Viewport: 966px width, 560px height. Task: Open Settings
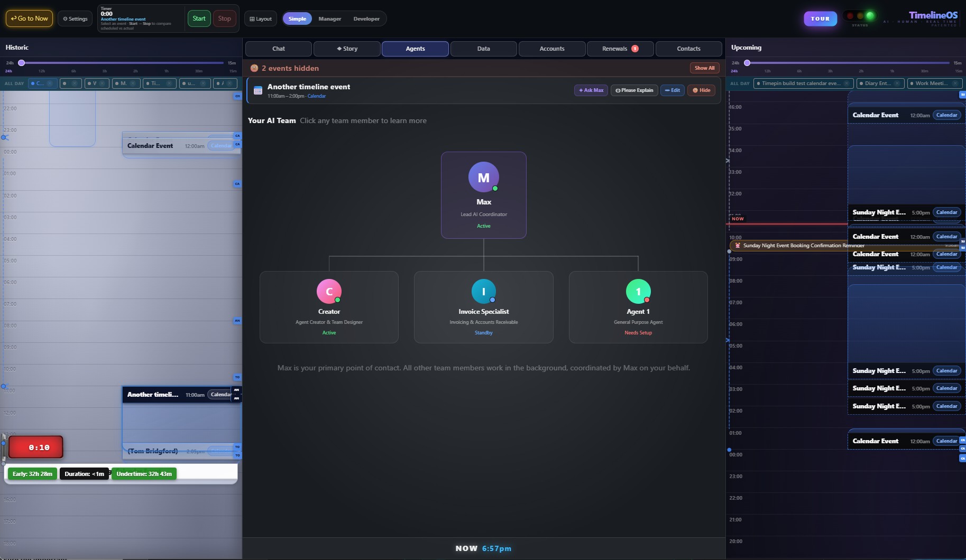click(x=75, y=19)
